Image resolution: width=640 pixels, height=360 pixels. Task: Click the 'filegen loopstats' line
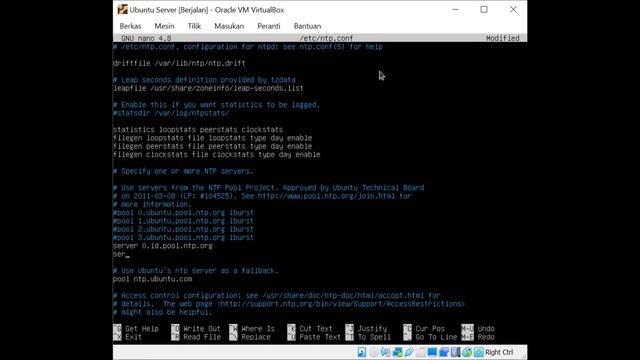[x=213, y=138]
